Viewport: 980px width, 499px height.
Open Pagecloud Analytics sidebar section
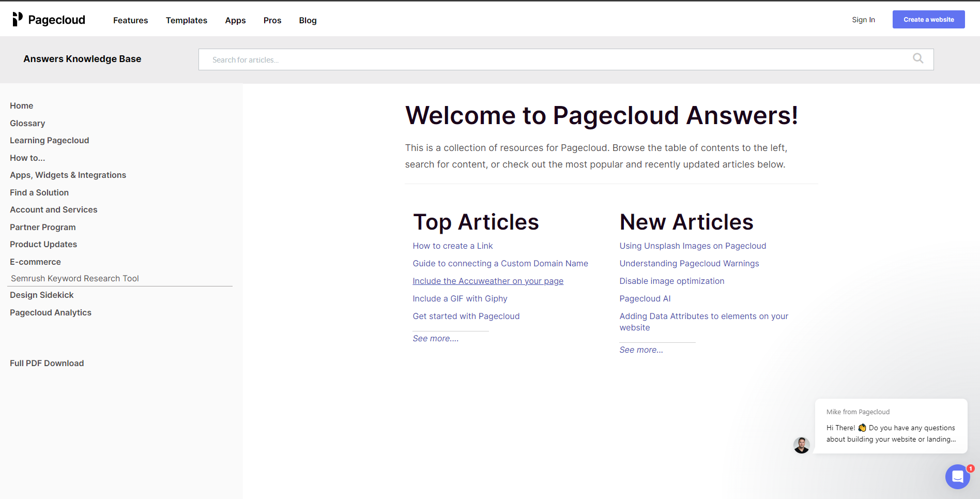(51, 312)
